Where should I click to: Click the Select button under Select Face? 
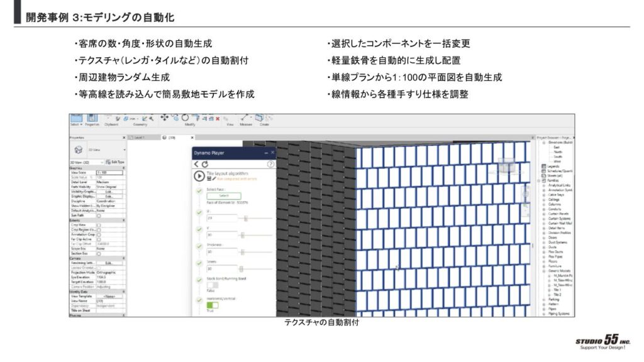pos(224,196)
